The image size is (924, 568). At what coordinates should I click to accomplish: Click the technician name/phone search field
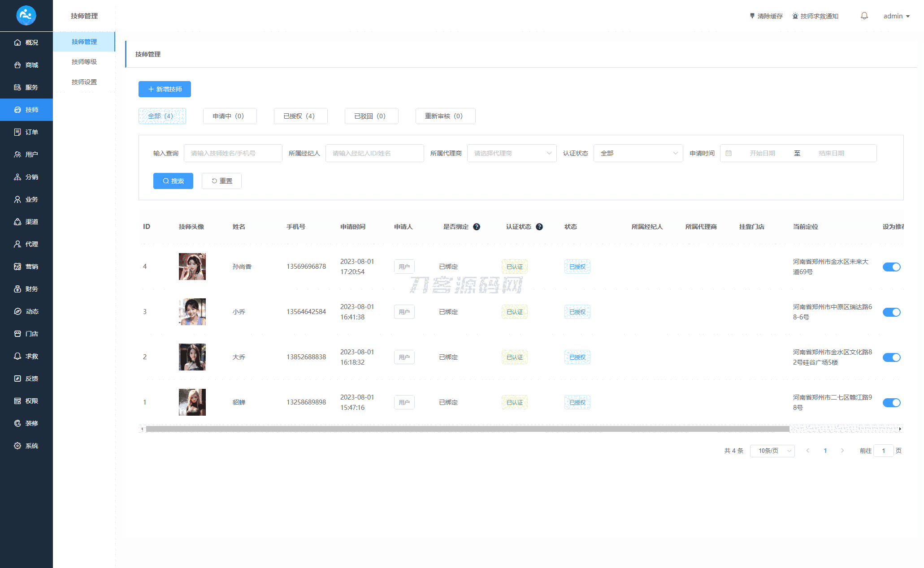pyautogui.click(x=233, y=153)
